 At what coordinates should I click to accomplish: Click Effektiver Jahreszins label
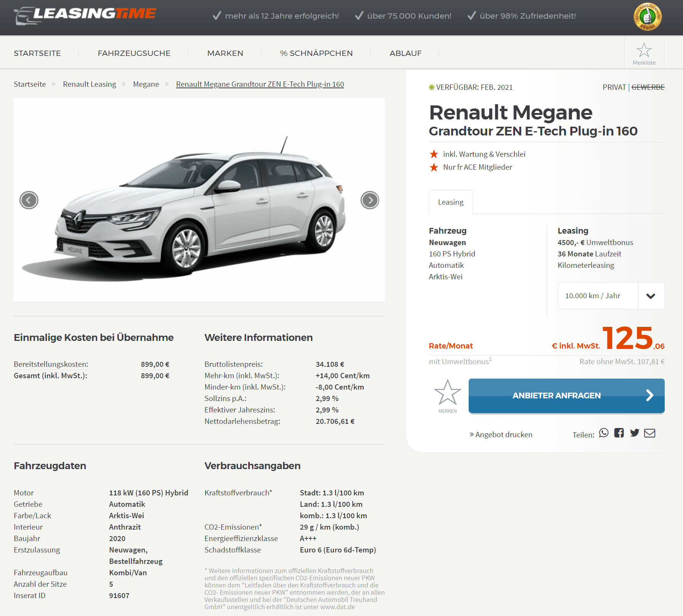pos(239,410)
